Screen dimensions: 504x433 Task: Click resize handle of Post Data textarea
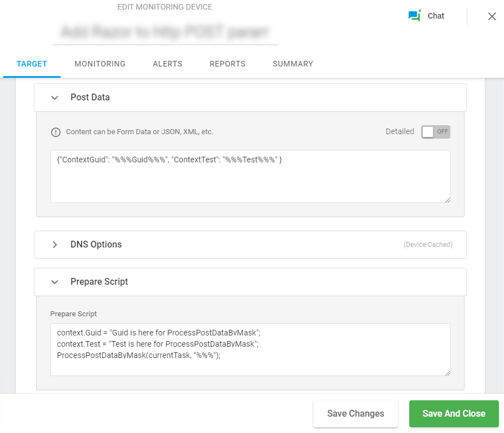click(x=446, y=199)
